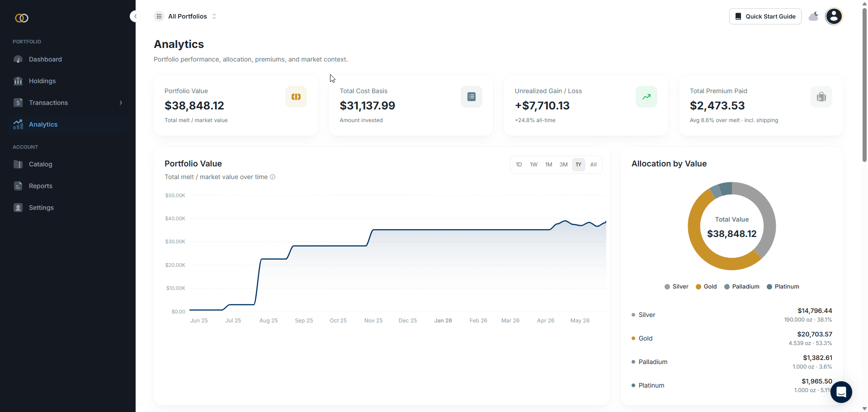Click the grid icon beside All Portfolios
The width and height of the screenshot is (868, 412).
coord(159,16)
